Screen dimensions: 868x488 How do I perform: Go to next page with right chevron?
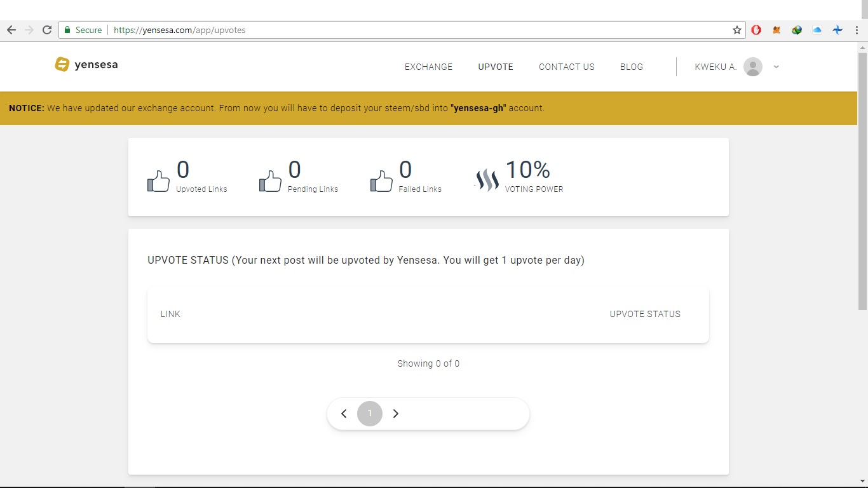click(x=396, y=414)
